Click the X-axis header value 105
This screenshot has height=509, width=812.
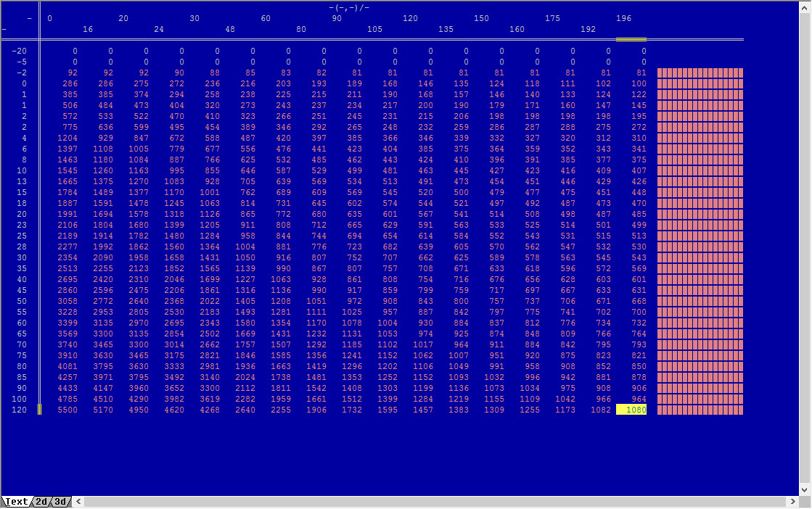374,30
